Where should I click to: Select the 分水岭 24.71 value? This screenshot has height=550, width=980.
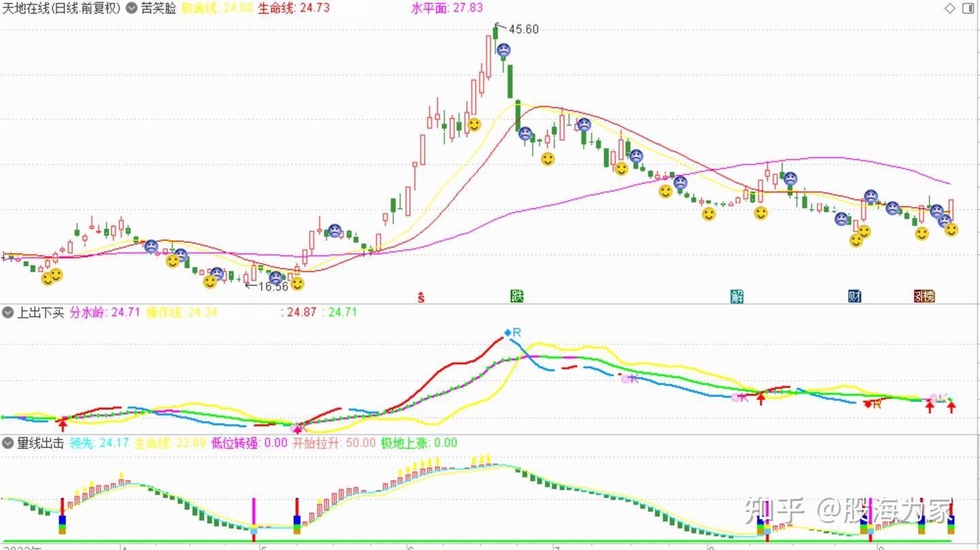pos(105,313)
